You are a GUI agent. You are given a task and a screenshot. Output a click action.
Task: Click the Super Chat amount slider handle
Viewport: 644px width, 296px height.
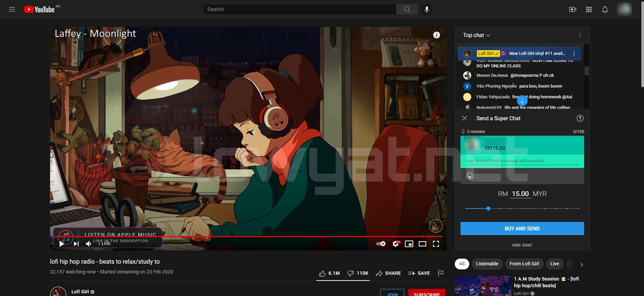[488, 208]
